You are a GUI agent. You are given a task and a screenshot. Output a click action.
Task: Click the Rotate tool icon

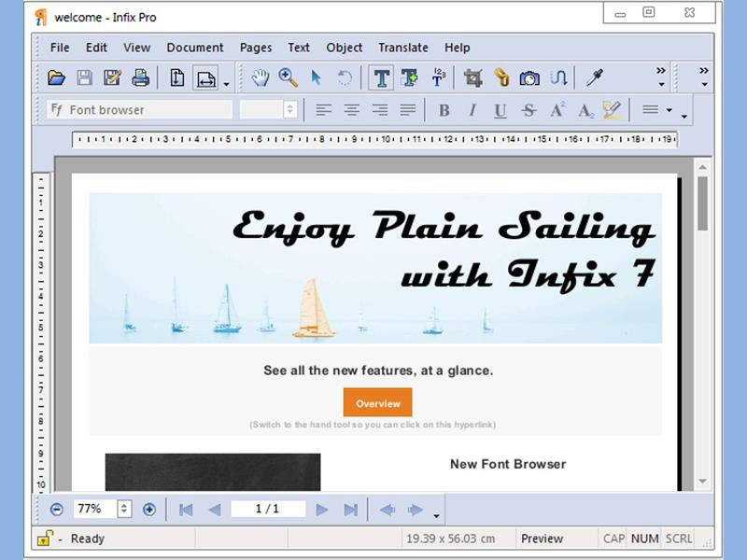[344, 77]
